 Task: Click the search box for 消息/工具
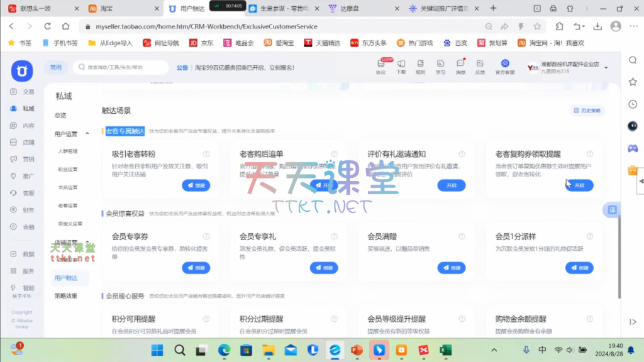[x=121, y=67]
